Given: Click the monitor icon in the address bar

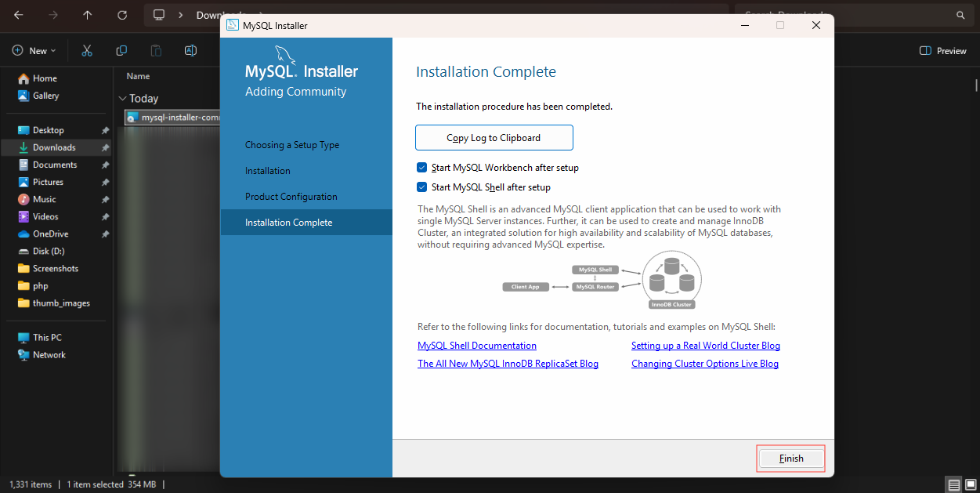Looking at the screenshot, I should tap(159, 15).
